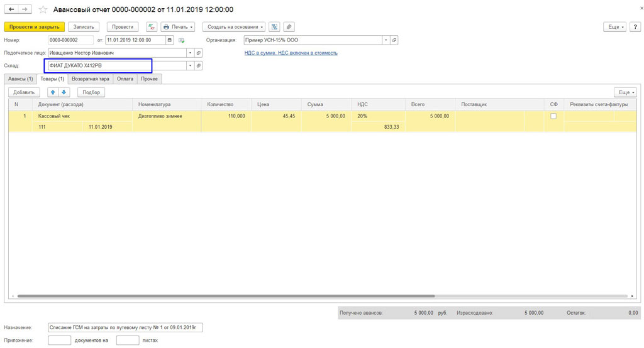Click Провести и закрыть button
This screenshot has height=348, width=644.
[35, 26]
